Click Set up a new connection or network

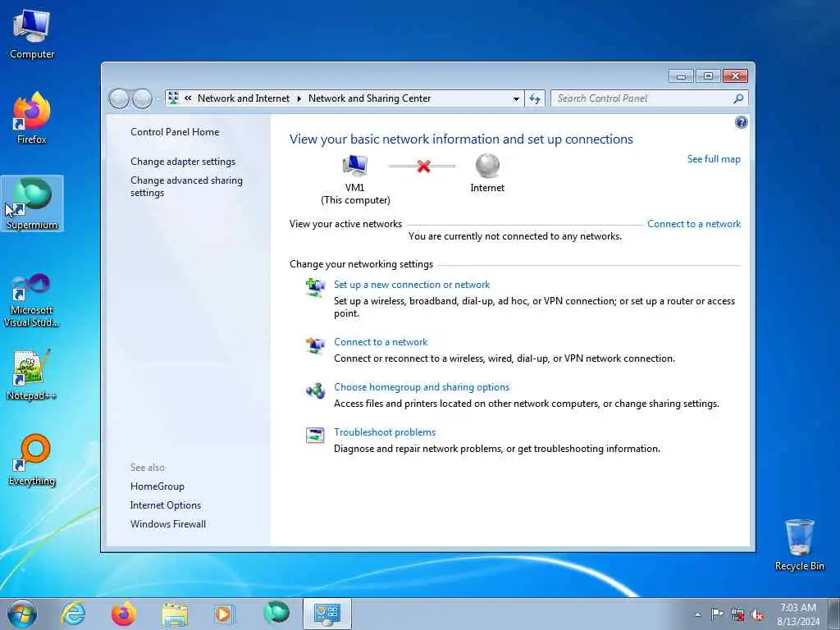412,285
